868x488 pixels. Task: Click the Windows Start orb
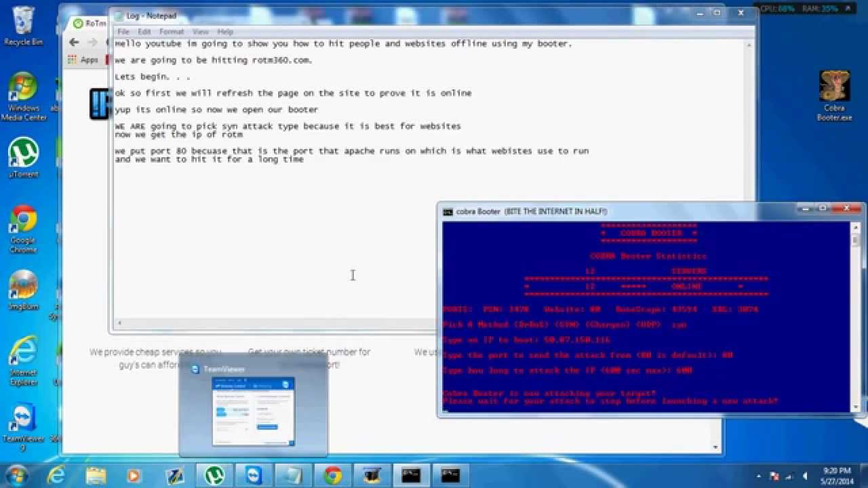[16, 474]
